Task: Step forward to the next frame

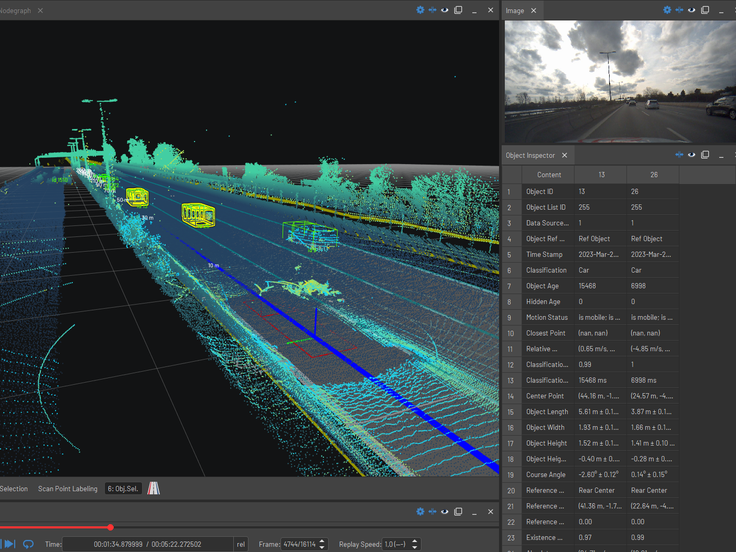Action: click(x=10, y=544)
